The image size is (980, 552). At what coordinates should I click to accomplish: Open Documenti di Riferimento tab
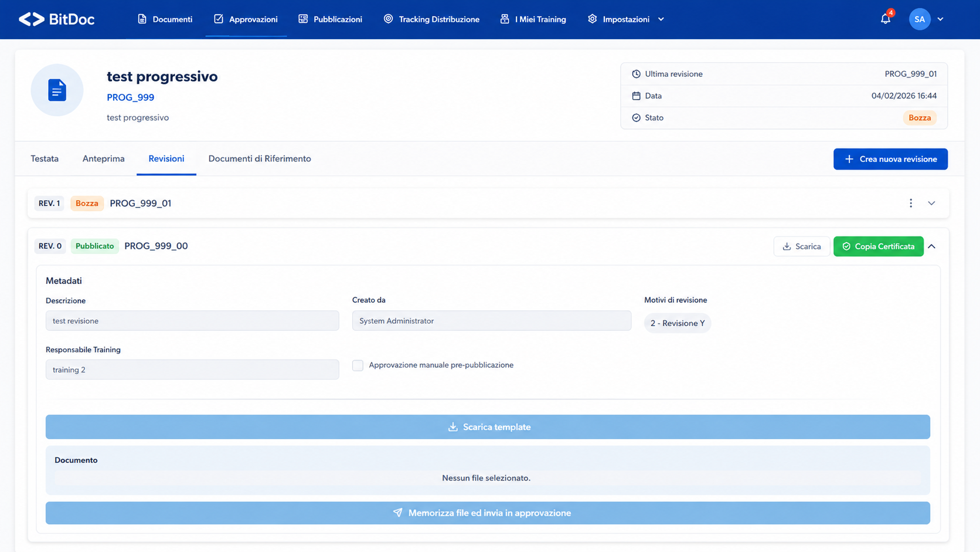click(x=260, y=158)
